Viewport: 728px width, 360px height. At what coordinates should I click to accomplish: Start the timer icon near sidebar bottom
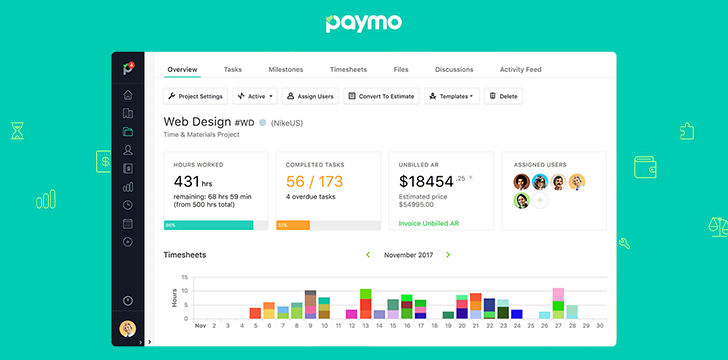tap(128, 301)
